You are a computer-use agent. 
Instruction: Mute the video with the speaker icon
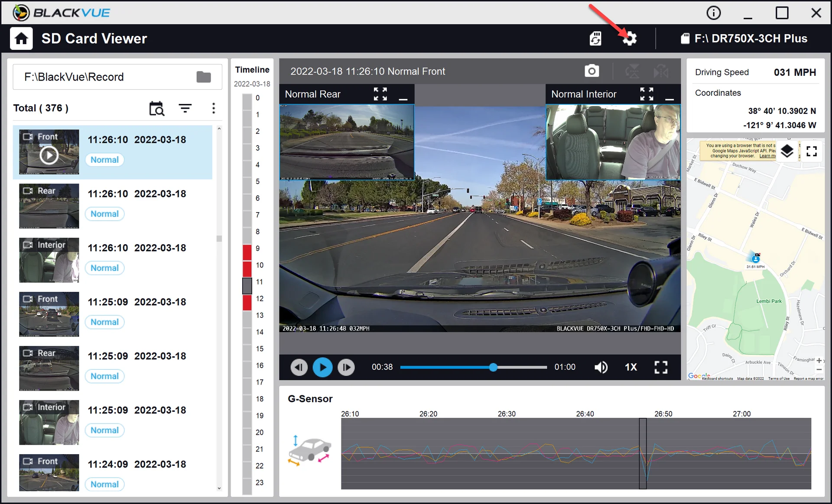(601, 367)
